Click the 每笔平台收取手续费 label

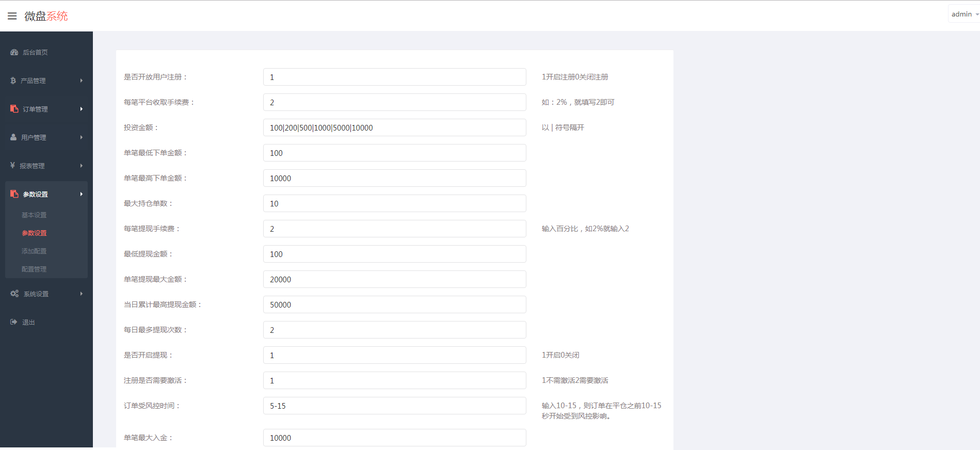point(159,102)
